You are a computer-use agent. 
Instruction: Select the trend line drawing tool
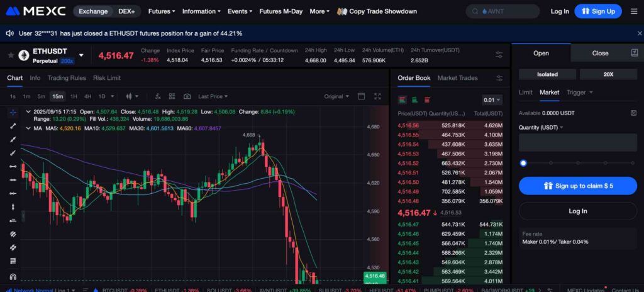tap(13, 126)
